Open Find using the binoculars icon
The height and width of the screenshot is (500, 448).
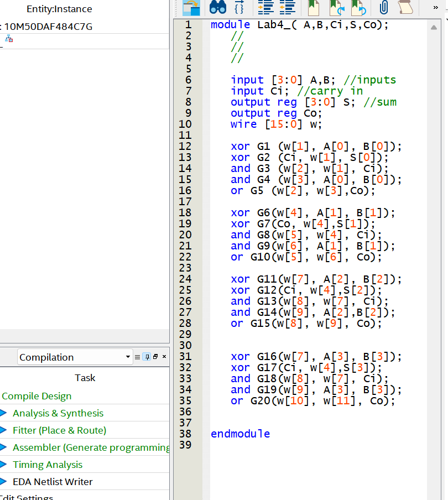(x=218, y=8)
